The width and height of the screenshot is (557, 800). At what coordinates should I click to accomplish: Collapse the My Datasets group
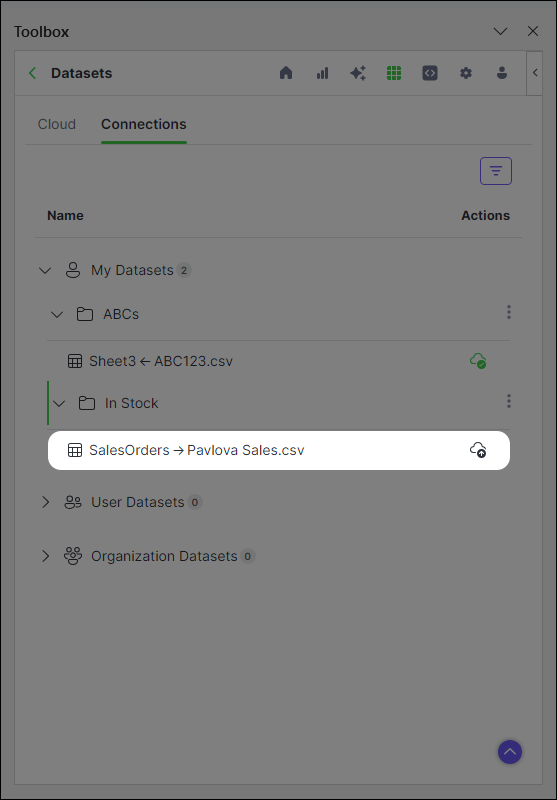(x=45, y=270)
